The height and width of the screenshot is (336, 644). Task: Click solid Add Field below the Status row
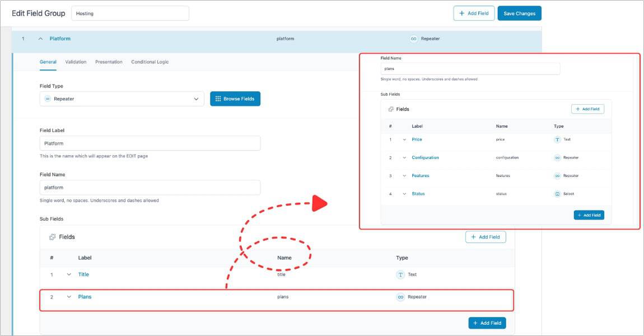pos(589,215)
